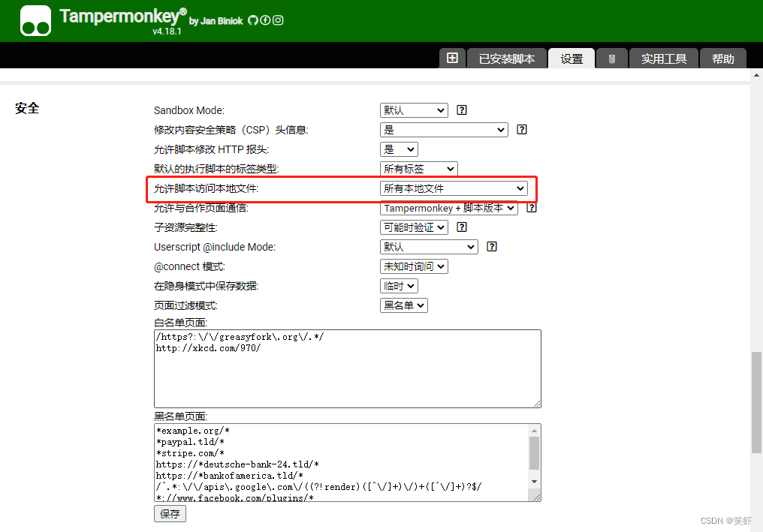Open the 允许脚本访问本地文件 dropdown
This screenshot has height=532, width=763.
[454, 188]
